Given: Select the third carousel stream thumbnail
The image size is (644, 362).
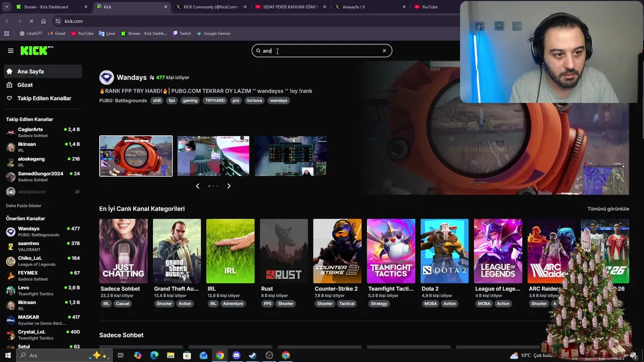Looking at the screenshot, I should [x=290, y=156].
